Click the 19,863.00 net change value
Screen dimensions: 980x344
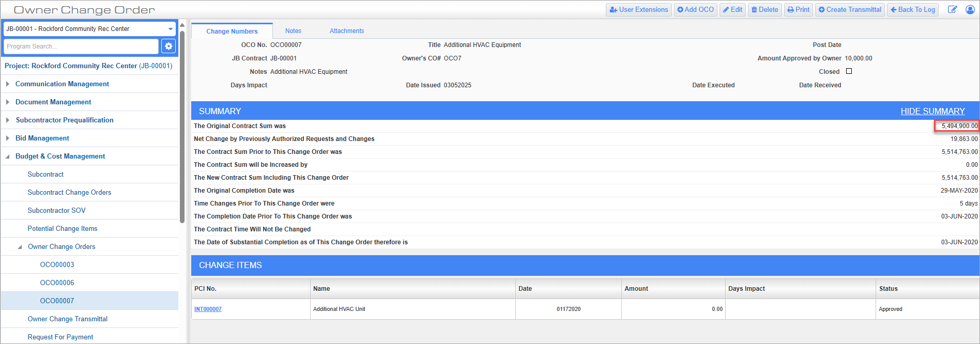click(x=964, y=139)
